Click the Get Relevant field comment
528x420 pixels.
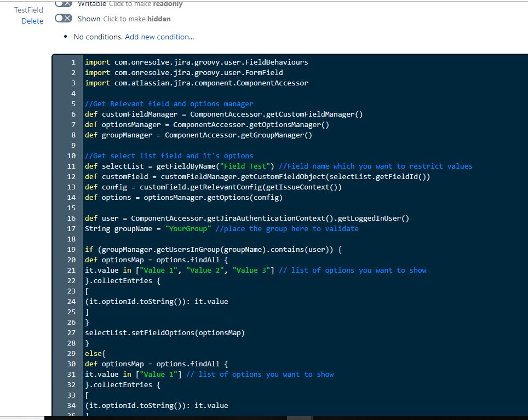point(169,104)
